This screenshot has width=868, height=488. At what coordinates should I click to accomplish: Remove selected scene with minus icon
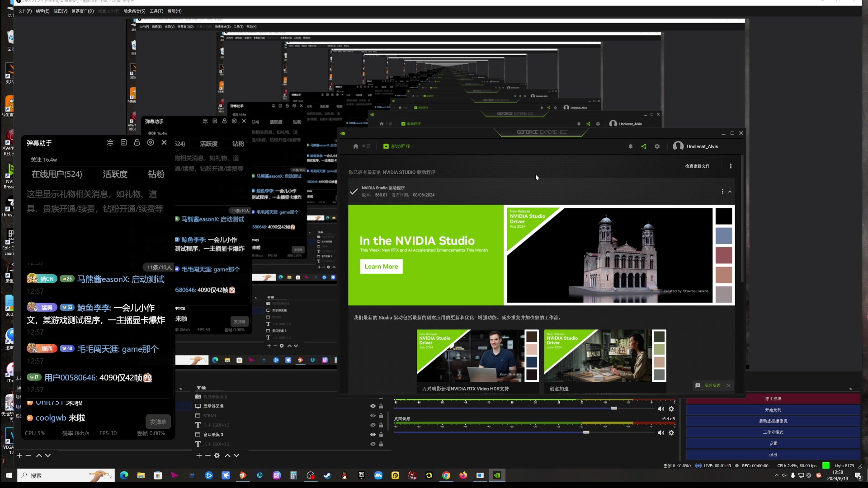click(x=28, y=455)
